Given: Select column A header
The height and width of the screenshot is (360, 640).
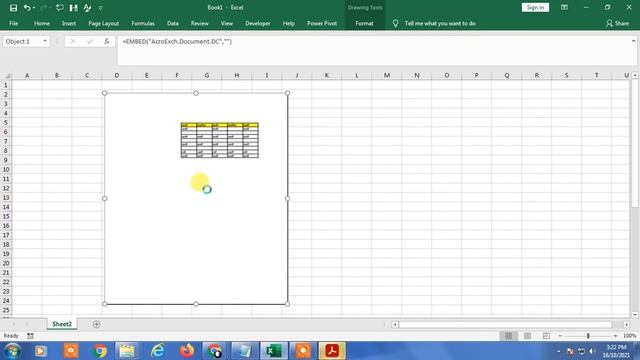Looking at the screenshot, I should [x=27, y=76].
